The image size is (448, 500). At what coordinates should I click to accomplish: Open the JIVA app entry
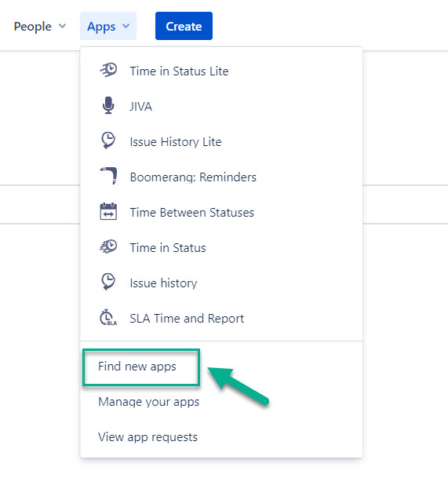coord(221,106)
